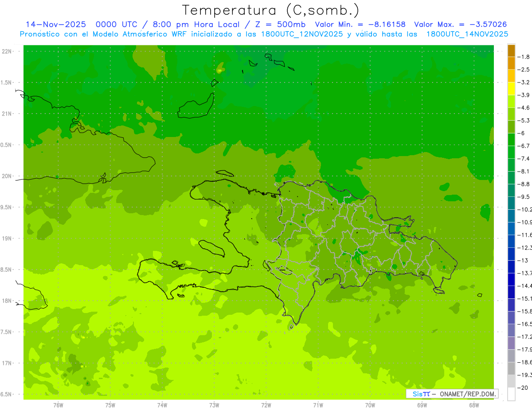Screen dimensions: 532x411
Task: Click the yellow swatch between -3.2 and -3.9
Action: click(511, 89)
